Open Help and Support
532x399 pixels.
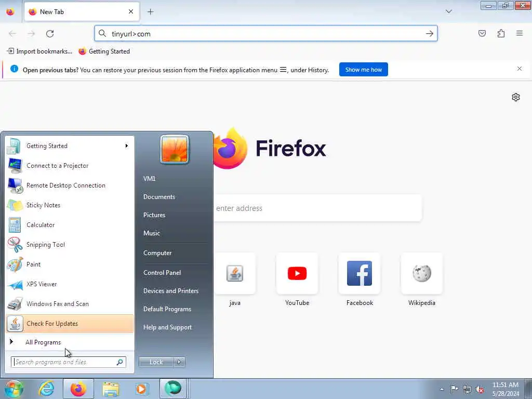pyautogui.click(x=168, y=327)
